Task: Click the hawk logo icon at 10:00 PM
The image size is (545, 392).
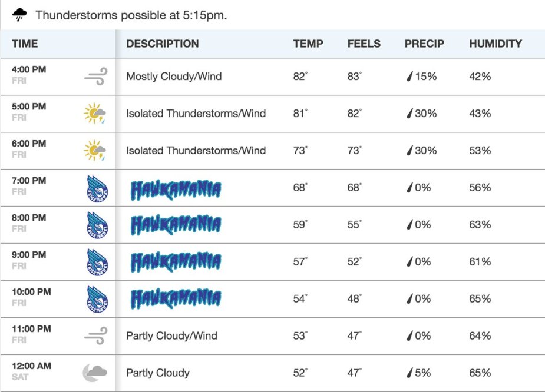Action: 97,299
